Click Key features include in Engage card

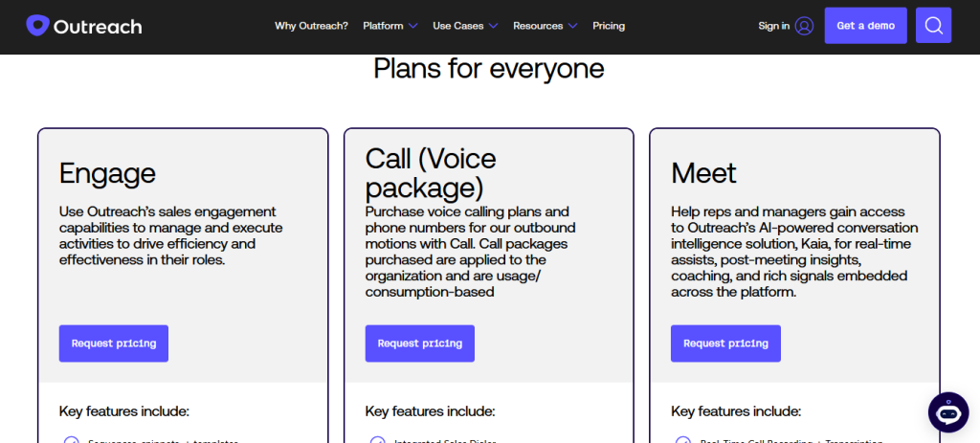click(123, 411)
